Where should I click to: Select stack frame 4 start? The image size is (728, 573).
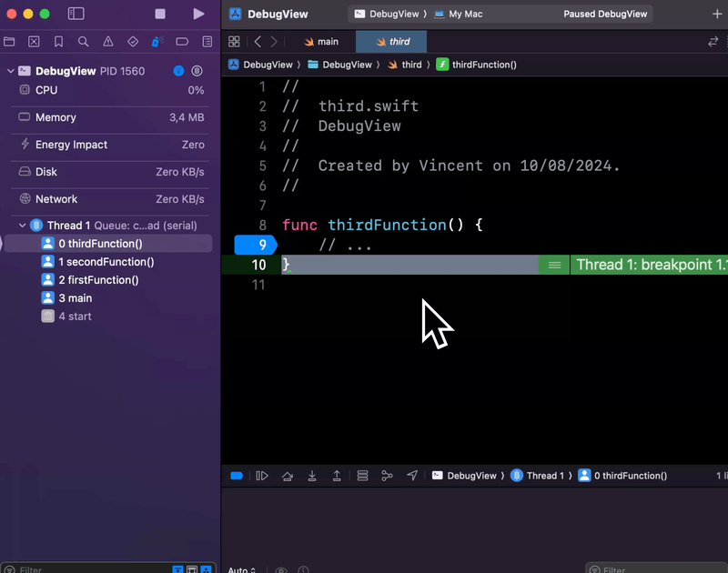[x=107, y=316]
